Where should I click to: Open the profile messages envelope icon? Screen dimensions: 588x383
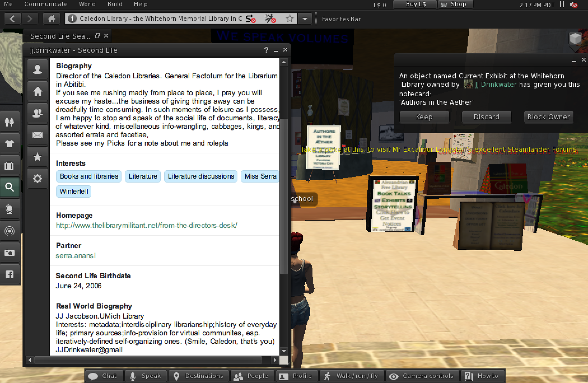38,135
